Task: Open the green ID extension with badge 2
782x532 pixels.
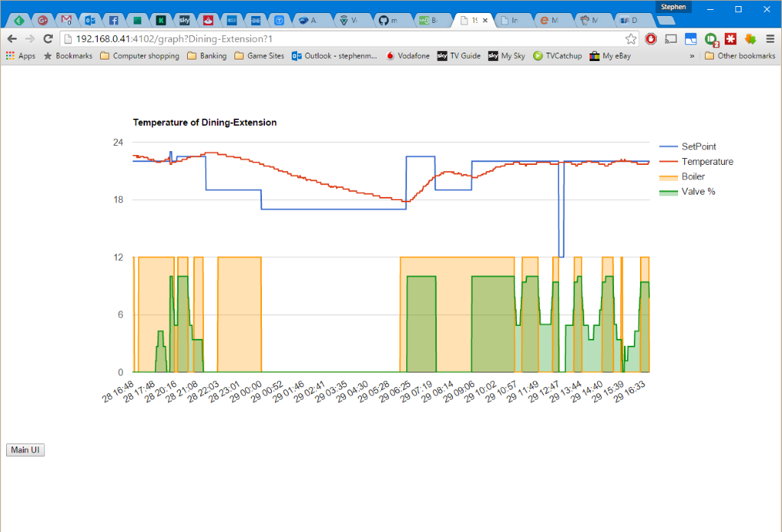Action: point(711,40)
